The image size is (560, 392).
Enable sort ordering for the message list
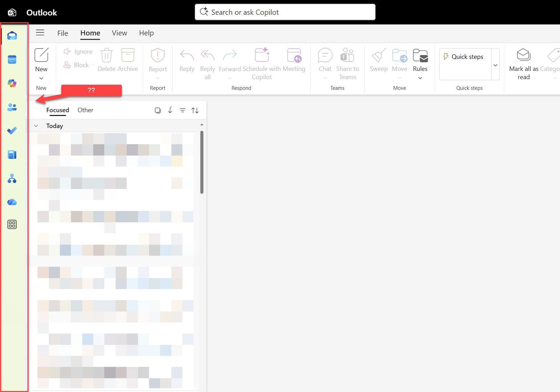195,110
